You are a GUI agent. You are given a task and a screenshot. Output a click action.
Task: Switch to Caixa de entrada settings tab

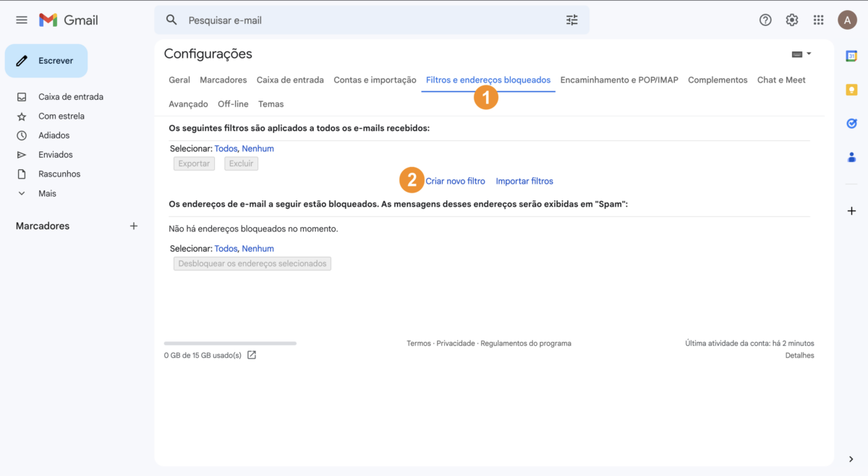(290, 80)
